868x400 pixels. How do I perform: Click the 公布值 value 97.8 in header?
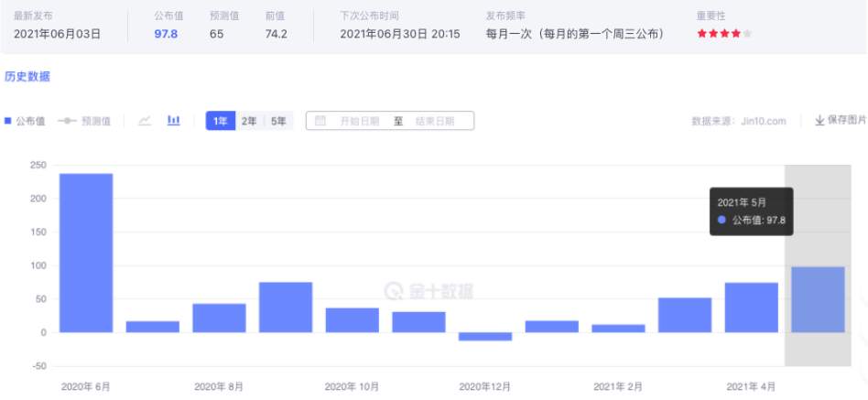(166, 34)
